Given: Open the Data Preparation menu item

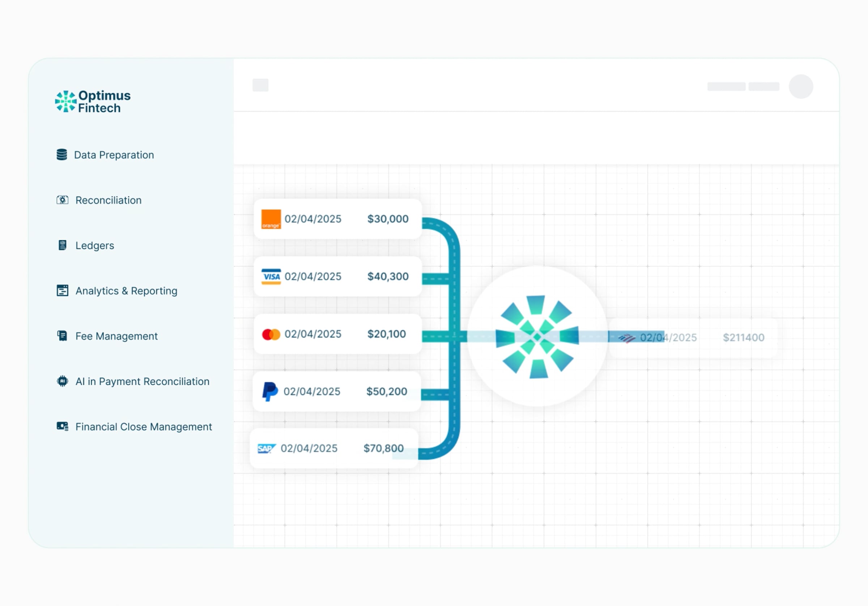Looking at the screenshot, I should [x=114, y=155].
